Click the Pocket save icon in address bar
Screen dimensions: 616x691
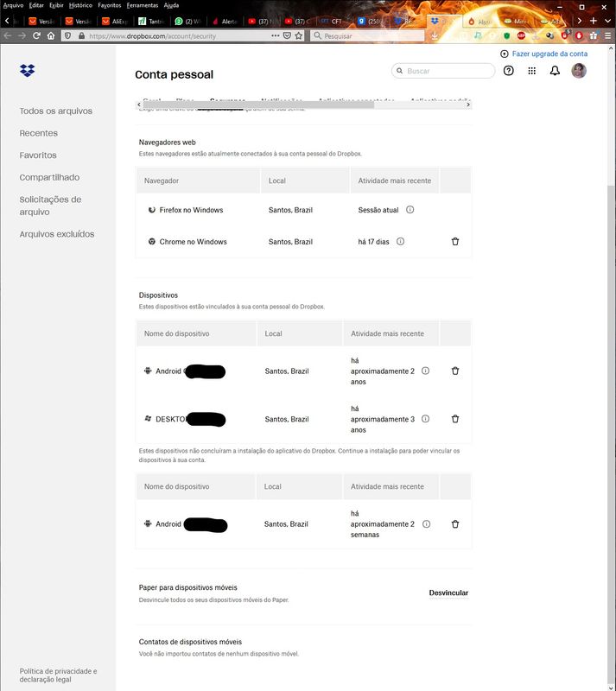[x=287, y=35]
